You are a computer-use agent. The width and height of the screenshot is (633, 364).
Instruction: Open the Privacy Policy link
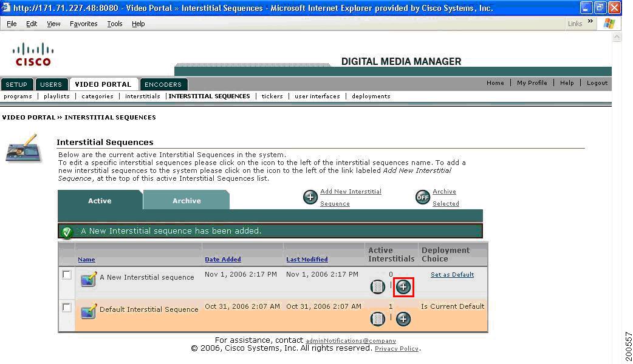(397, 349)
